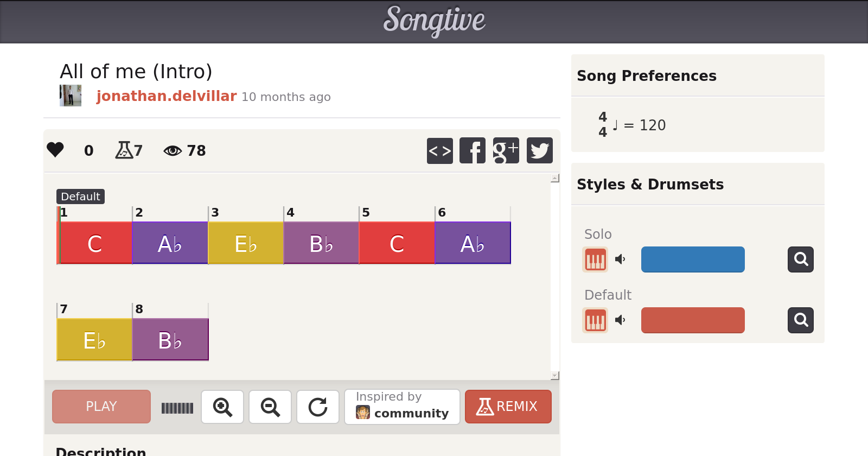Share song on Facebook
868x456 pixels.
(x=473, y=150)
